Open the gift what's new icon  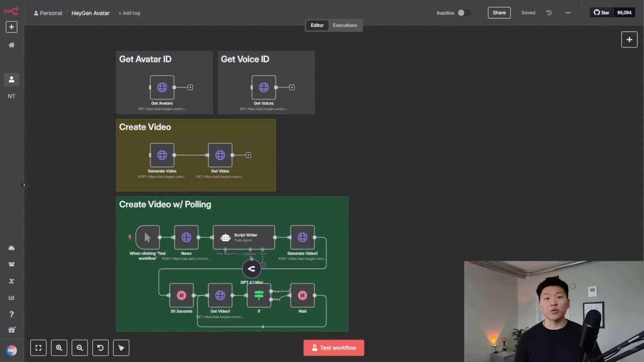click(x=11, y=330)
